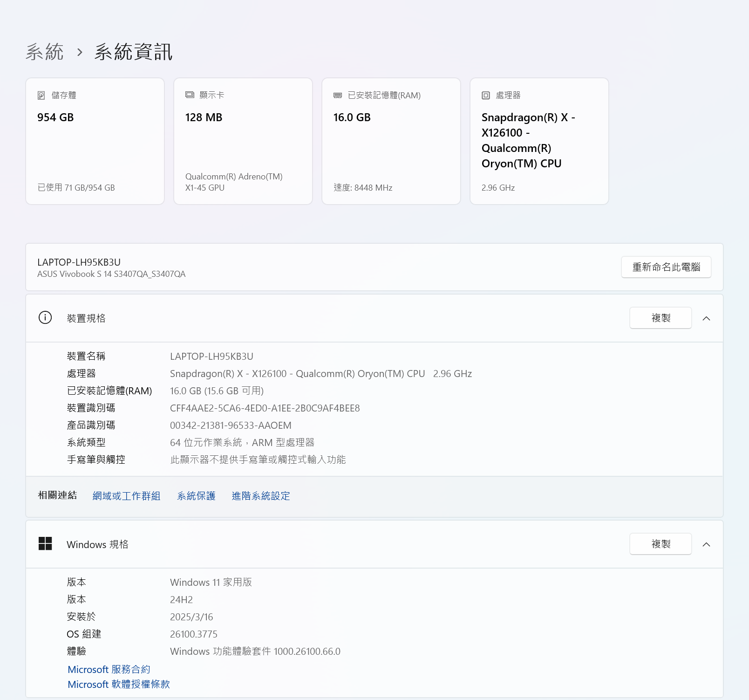Click the 處理器 spec row value

pos(321,374)
